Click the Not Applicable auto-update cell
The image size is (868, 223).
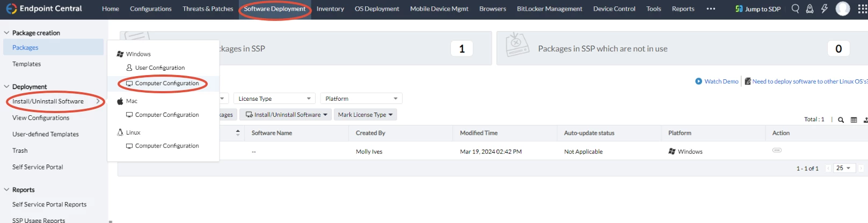[x=583, y=152]
